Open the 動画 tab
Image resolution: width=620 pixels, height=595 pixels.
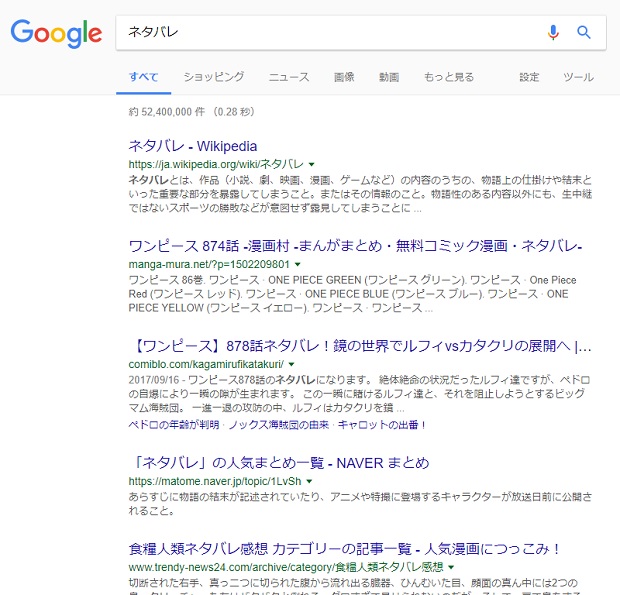click(x=389, y=77)
